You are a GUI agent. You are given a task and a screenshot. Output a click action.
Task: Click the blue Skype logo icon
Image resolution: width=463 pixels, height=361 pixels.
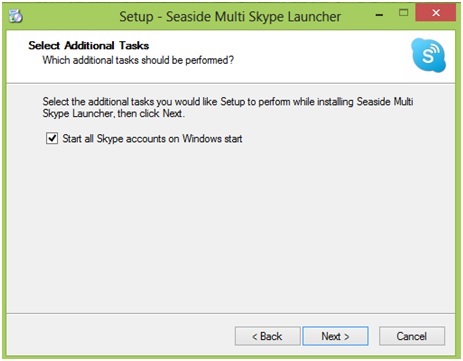click(x=428, y=55)
